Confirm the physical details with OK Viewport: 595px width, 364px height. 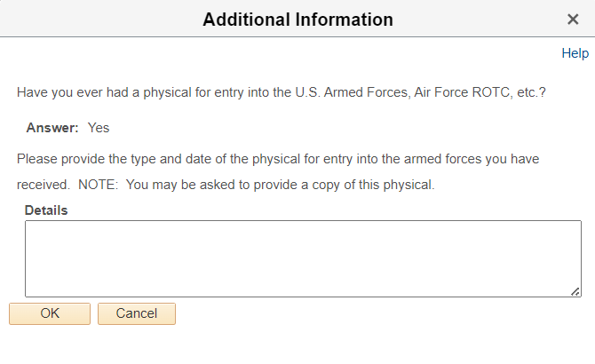(x=50, y=313)
